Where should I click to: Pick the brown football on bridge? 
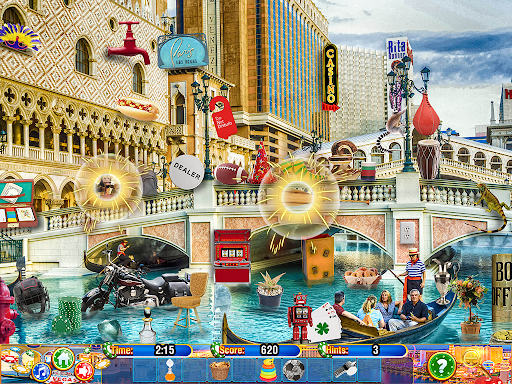(x=230, y=174)
